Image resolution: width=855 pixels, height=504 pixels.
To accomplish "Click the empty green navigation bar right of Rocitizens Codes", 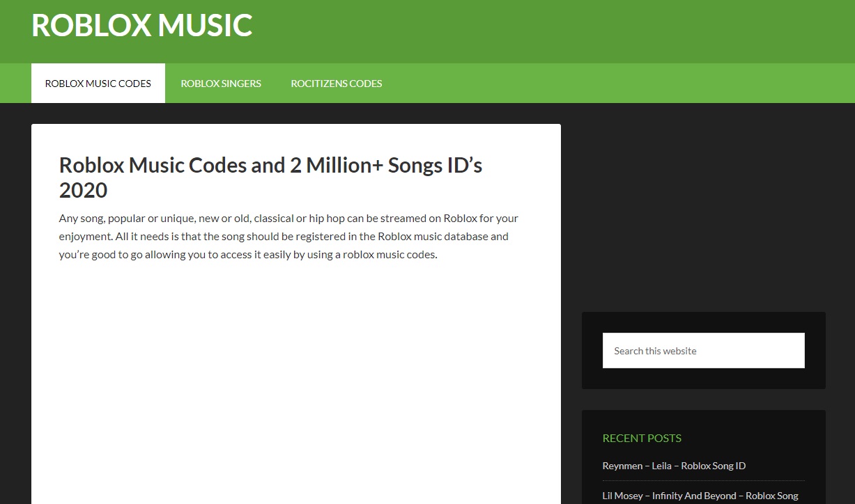I will pyautogui.click(x=613, y=84).
